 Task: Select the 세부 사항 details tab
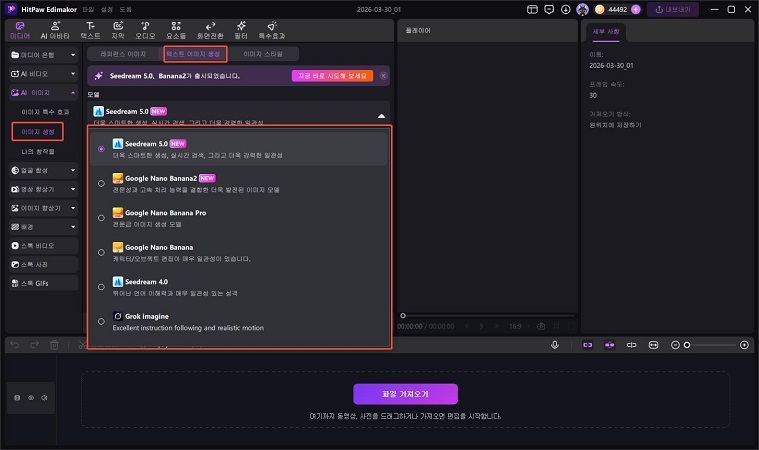[606, 31]
